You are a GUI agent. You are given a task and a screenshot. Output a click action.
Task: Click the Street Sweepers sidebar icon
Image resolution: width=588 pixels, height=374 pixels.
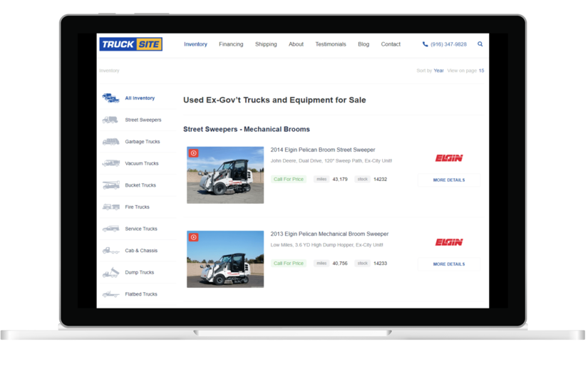[110, 120]
